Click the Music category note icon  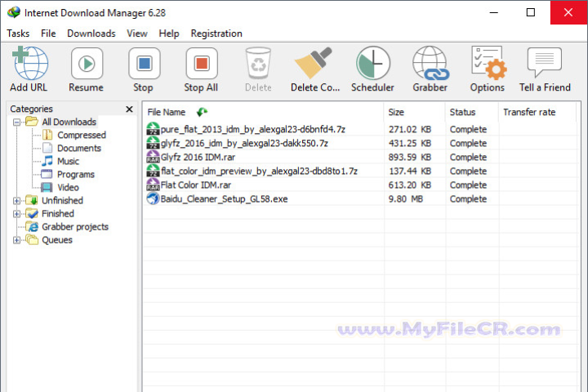click(x=47, y=161)
